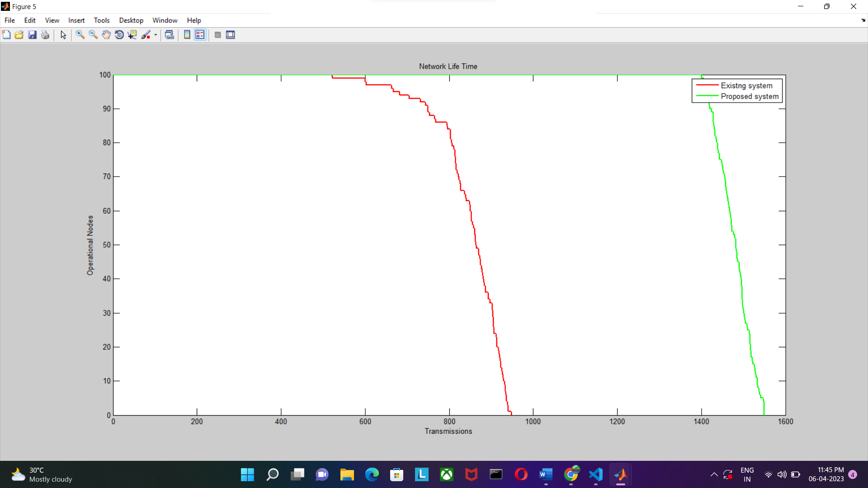Select the Zoom Out tool
Screen dimensions: 868x488
tap(93, 34)
